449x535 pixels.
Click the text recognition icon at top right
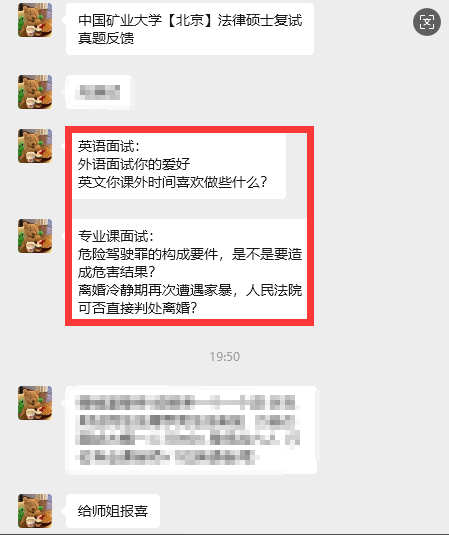[426, 22]
